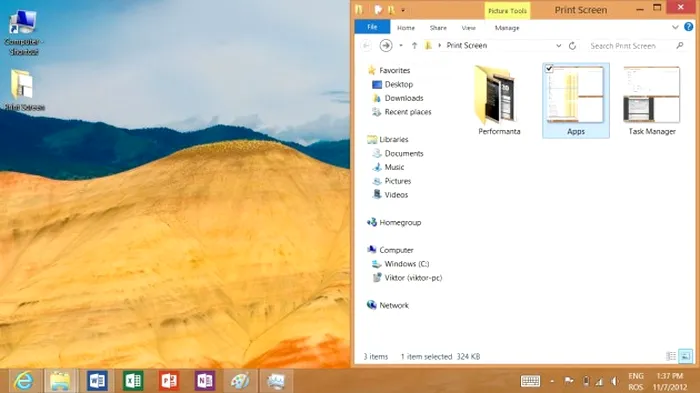
Task: Click ENG ROS input language indicator
Action: point(636,381)
